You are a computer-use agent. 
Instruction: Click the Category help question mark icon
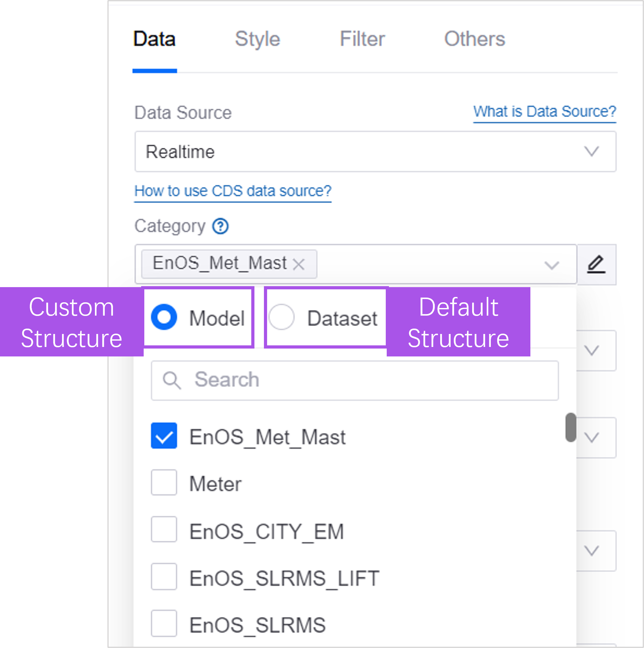[x=220, y=226]
